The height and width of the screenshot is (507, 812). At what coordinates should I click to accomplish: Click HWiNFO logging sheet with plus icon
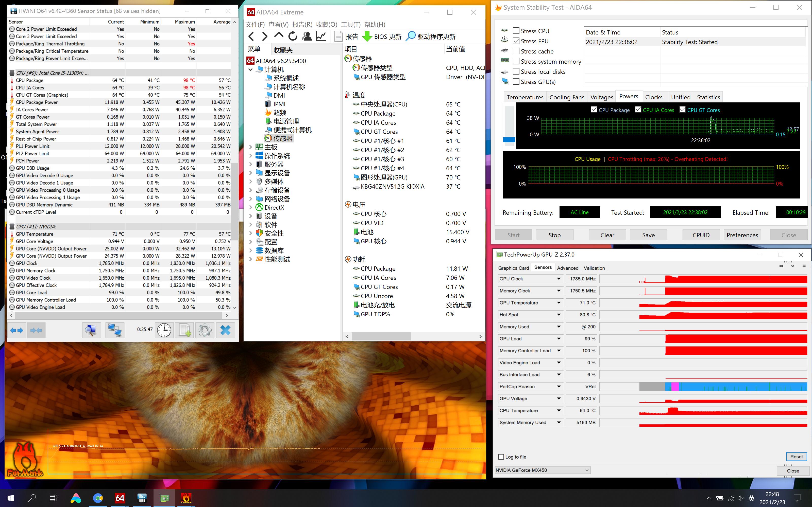184,330
